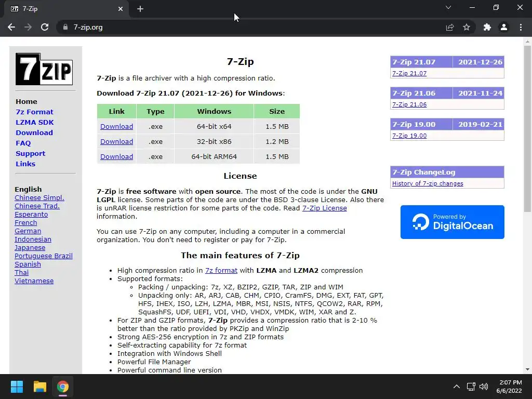532x399 pixels.
Task: Open a new tab with plus button
Action: pyautogui.click(x=140, y=9)
